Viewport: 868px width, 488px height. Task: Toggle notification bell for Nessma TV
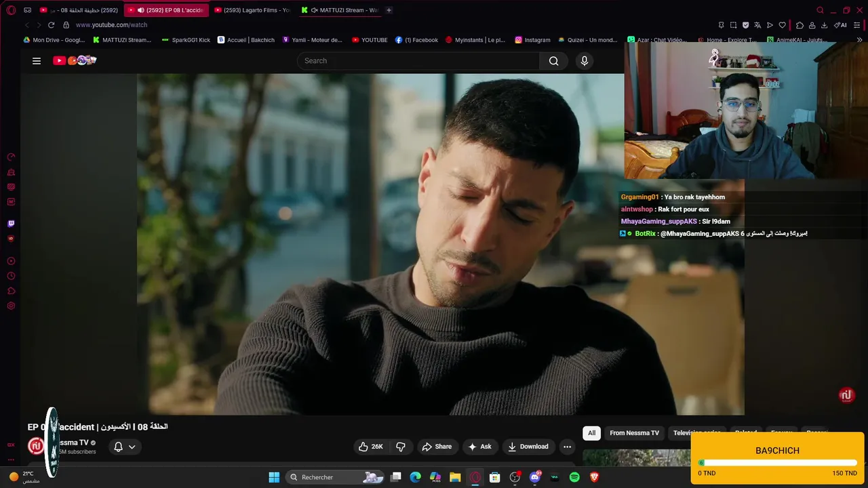[x=118, y=447]
